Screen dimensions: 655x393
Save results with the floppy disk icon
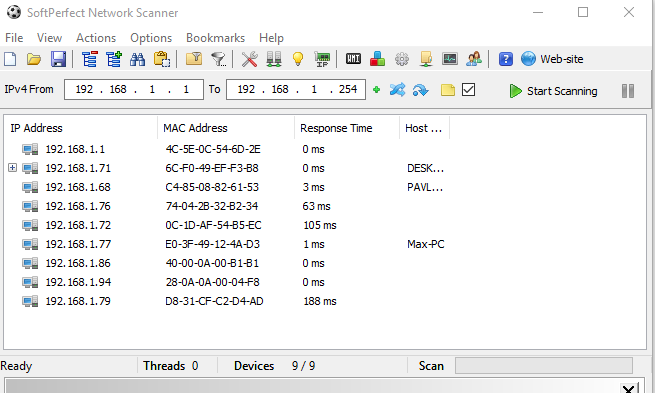(x=58, y=59)
